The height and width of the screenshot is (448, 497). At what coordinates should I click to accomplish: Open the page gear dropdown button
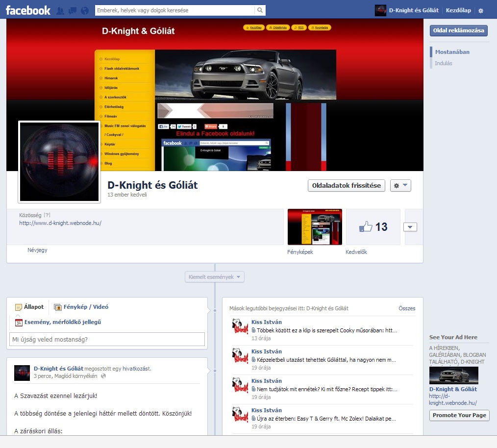400,185
